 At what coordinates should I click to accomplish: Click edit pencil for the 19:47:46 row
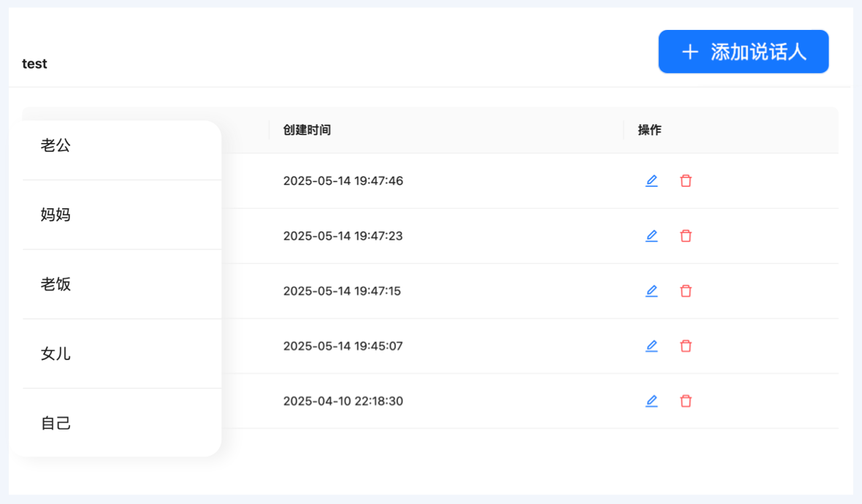[652, 181]
